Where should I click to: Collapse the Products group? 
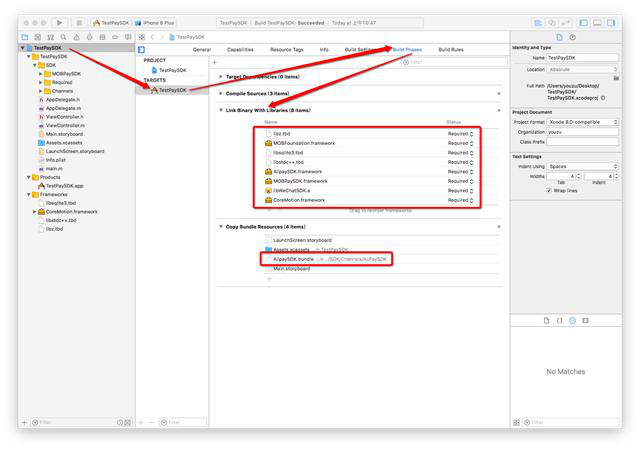coord(29,177)
